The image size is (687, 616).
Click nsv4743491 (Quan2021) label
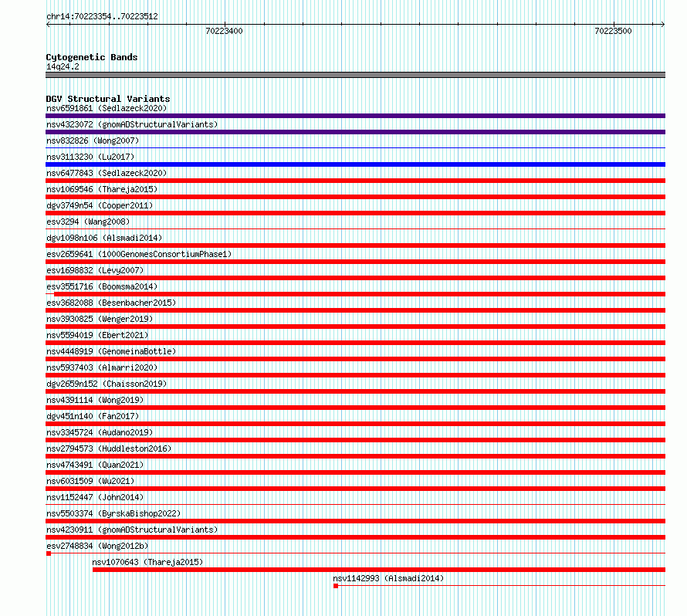95,465
